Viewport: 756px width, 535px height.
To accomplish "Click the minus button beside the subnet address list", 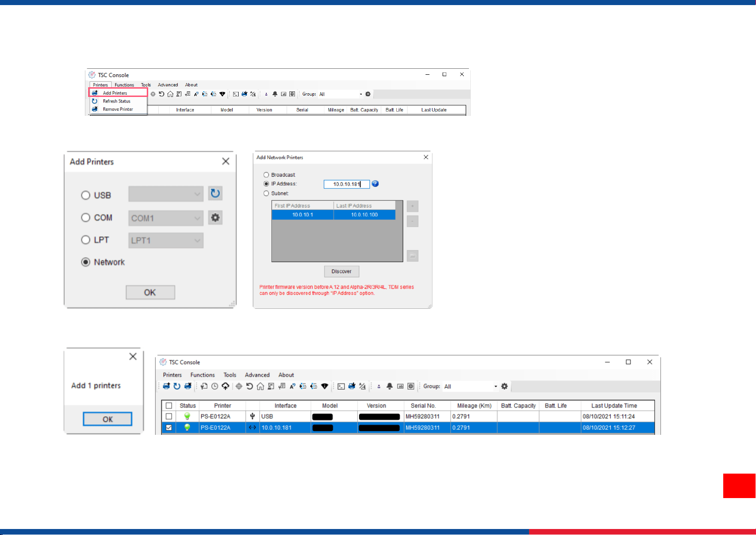I will tap(413, 221).
